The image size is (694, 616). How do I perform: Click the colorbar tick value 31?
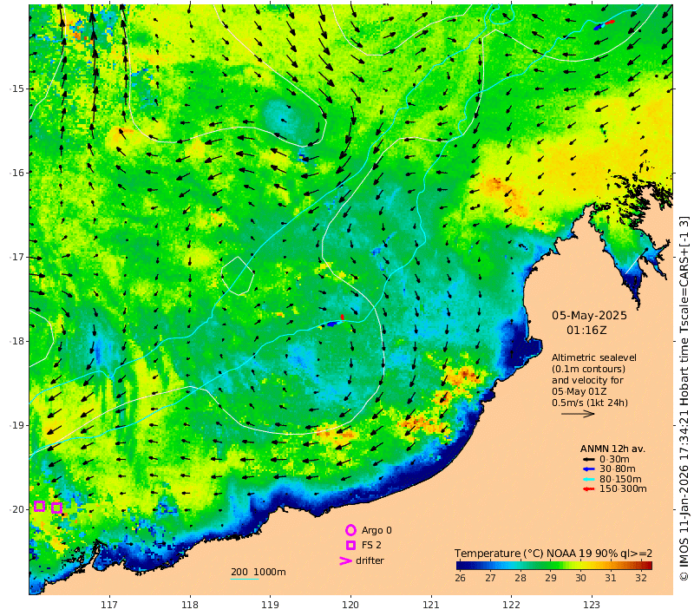(611, 578)
